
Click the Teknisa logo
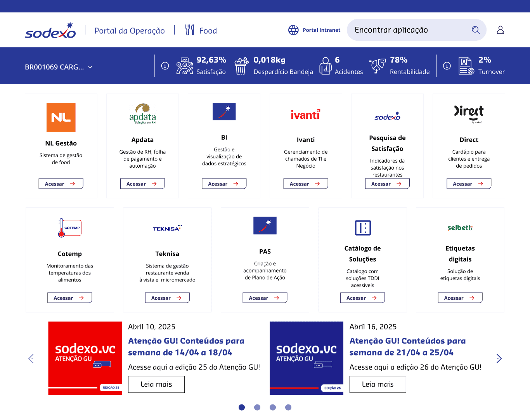167,228
